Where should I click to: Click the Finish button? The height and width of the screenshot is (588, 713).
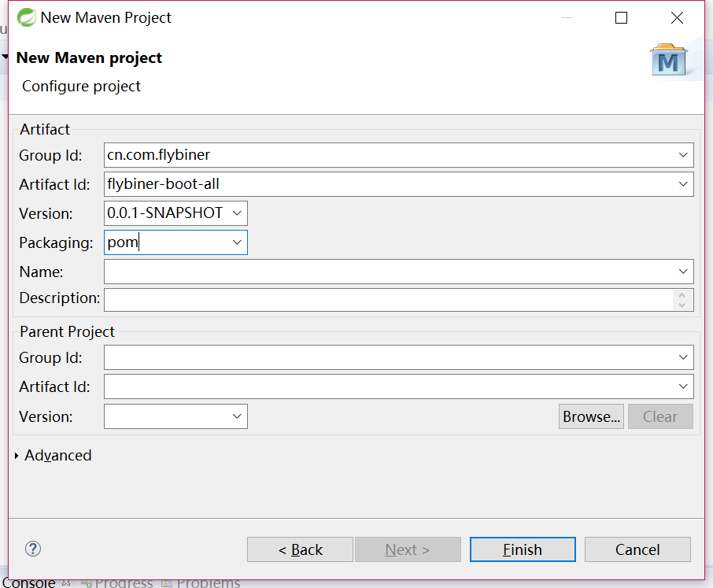click(x=523, y=549)
